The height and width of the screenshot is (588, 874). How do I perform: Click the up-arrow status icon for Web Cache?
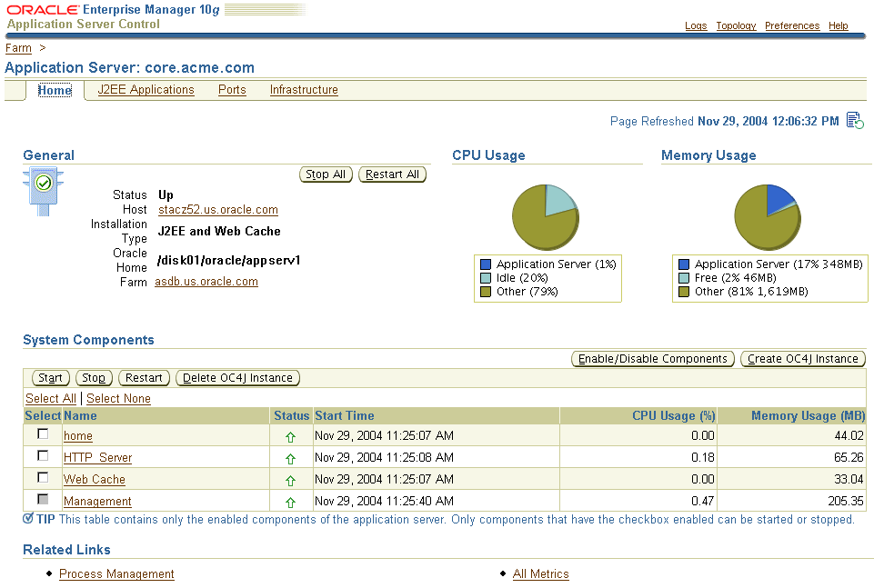(x=290, y=481)
